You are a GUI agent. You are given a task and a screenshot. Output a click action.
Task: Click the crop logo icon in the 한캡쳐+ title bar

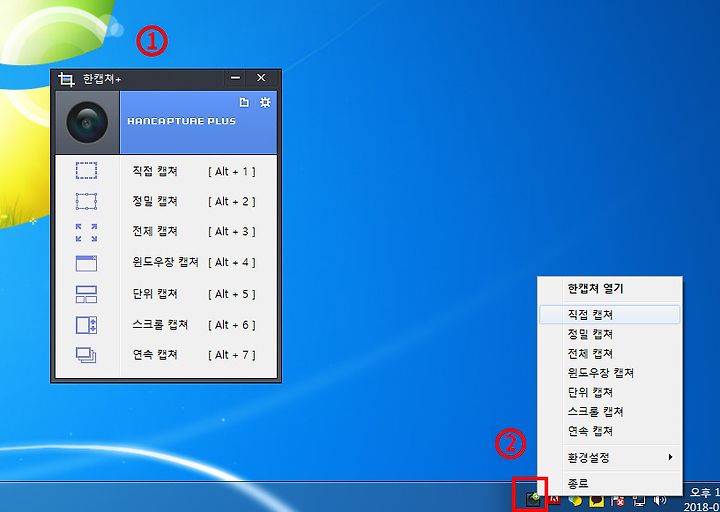(x=67, y=79)
